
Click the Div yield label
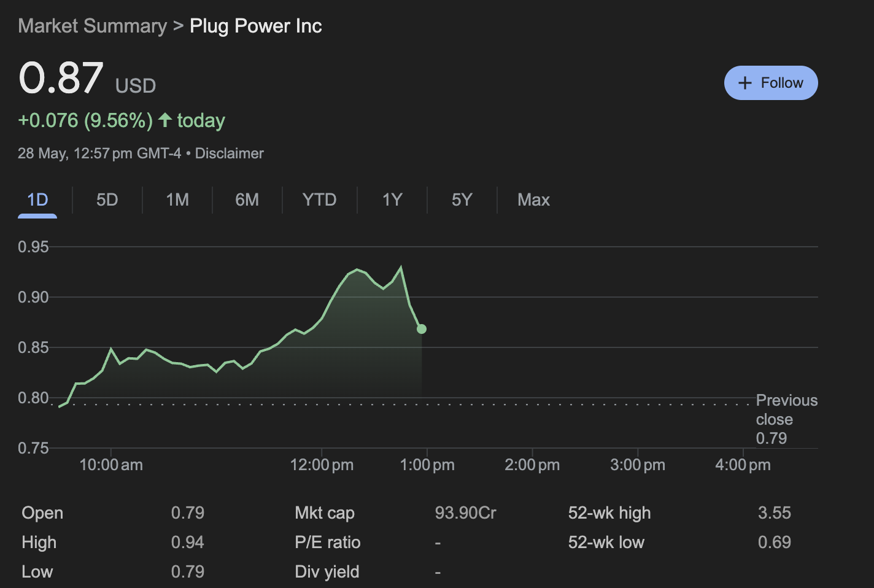327,571
